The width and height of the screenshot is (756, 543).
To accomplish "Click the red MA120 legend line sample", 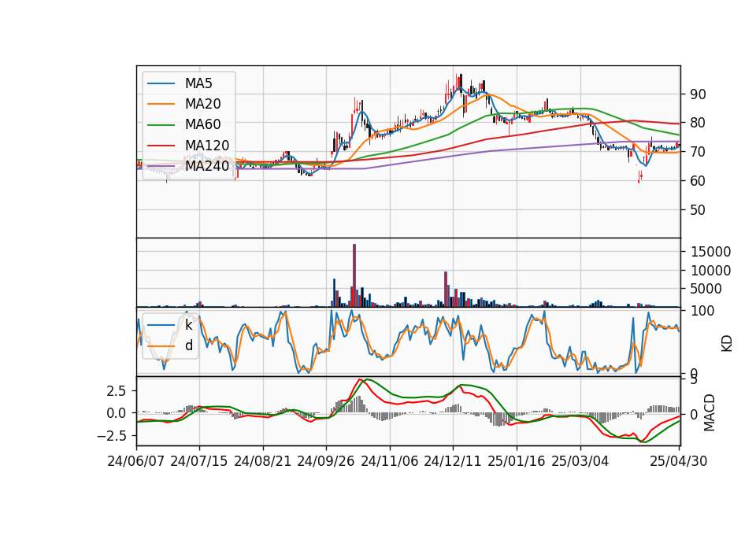I will (x=161, y=146).
